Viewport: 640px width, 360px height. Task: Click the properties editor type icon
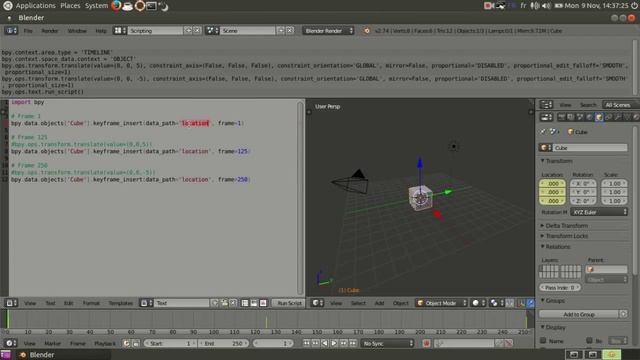[x=546, y=118]
